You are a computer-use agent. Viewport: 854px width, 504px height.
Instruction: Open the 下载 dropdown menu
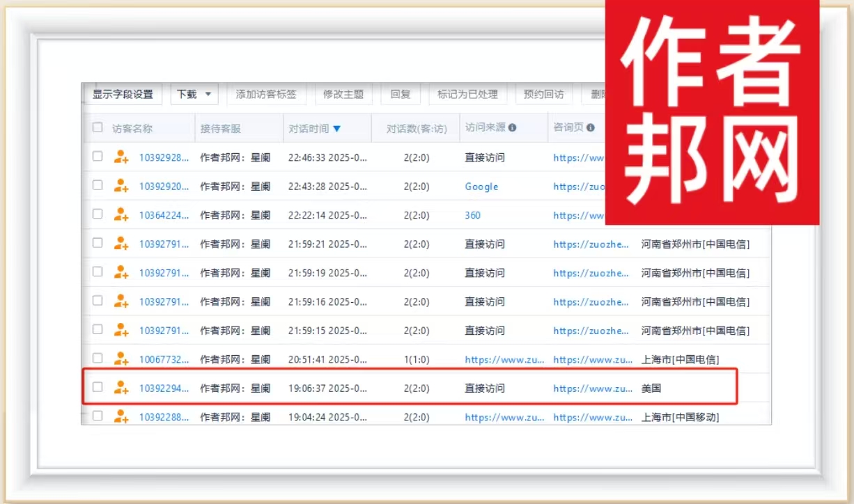[194, 94]
